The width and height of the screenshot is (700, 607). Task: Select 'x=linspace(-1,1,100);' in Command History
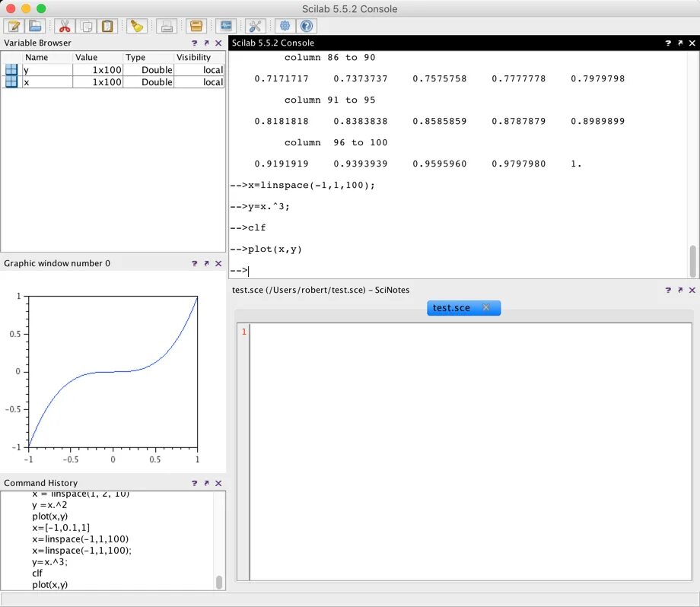pyautogui.click(x=81, y=550)
